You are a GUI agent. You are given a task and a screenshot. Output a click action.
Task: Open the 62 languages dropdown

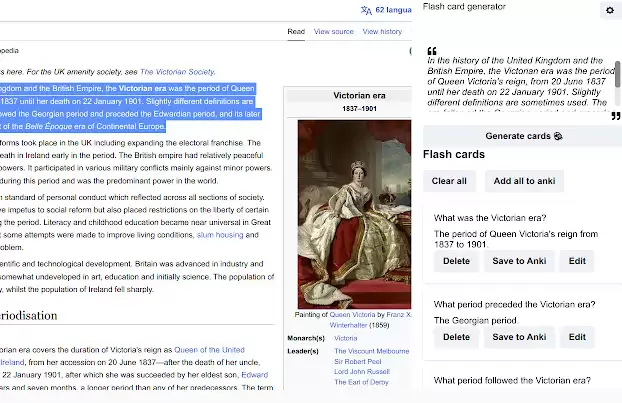[393, 10]
